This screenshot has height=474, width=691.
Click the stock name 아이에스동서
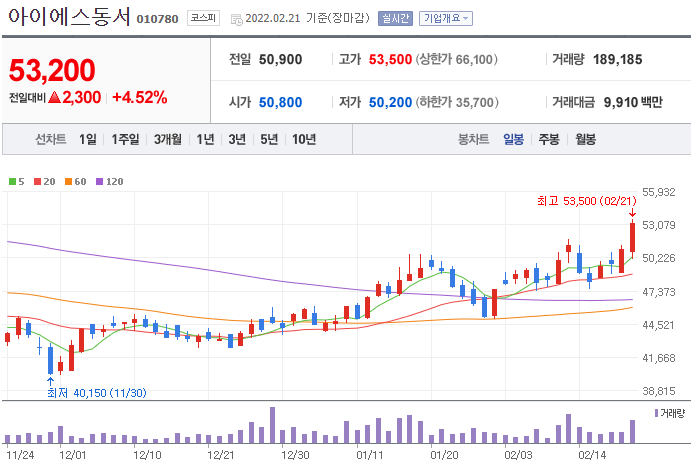point(69,17)
